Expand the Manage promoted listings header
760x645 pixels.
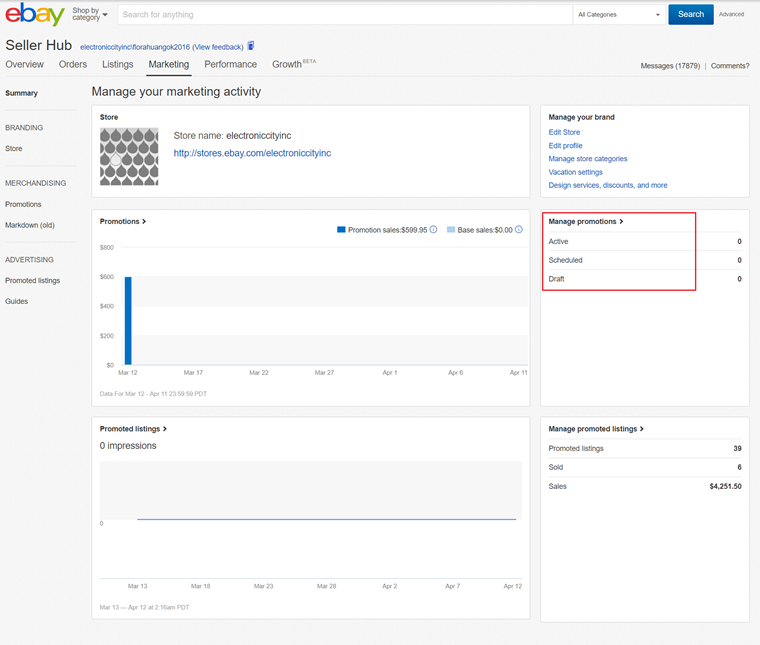click(595, 429)
